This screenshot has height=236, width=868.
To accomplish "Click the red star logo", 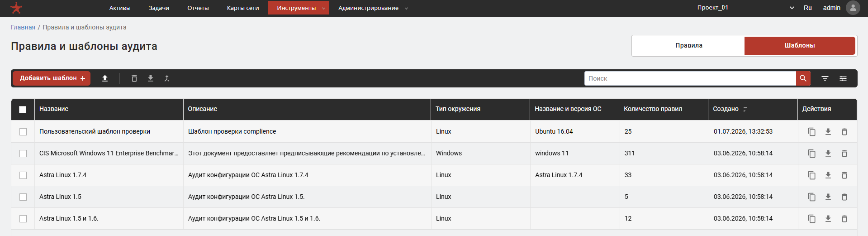I will tap(16, 8).
